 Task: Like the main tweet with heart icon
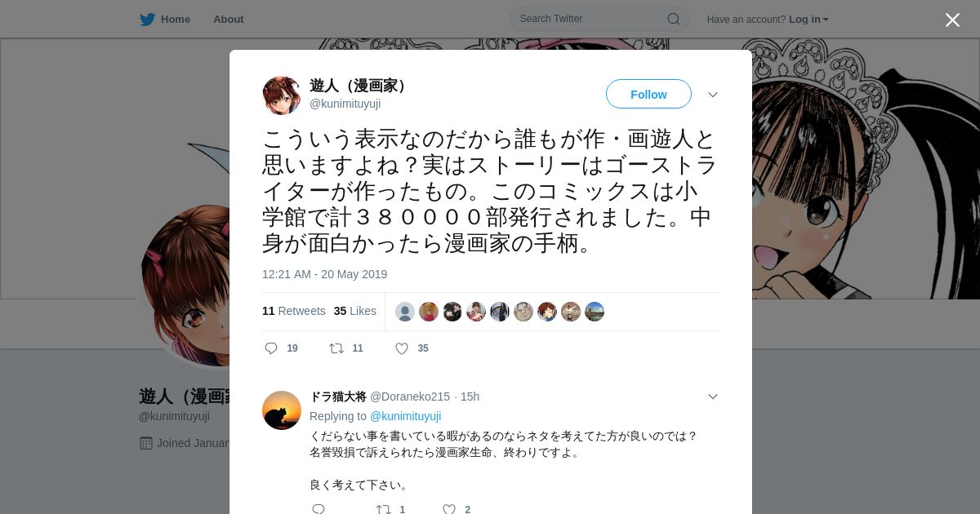(x=402, y=348)
